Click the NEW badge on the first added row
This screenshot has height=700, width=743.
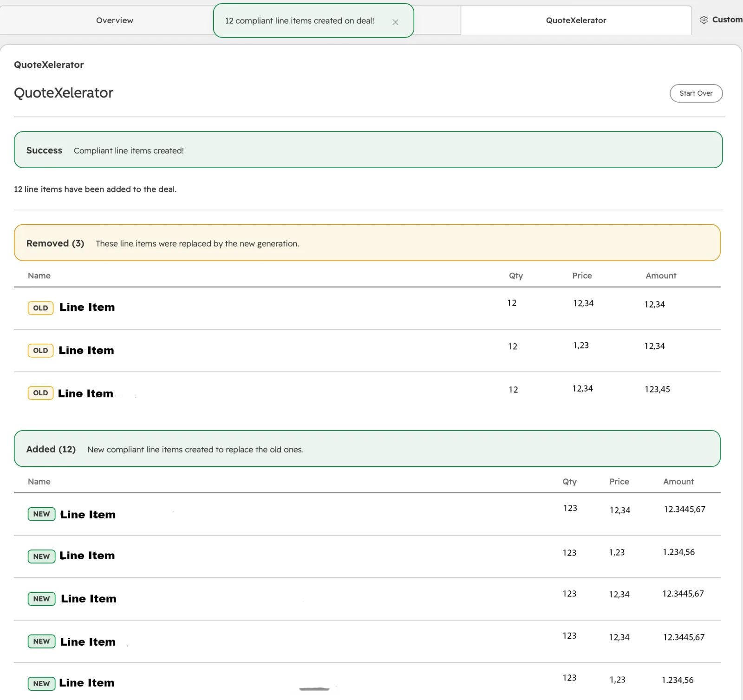pyautogui.click(x=41, y=514)
